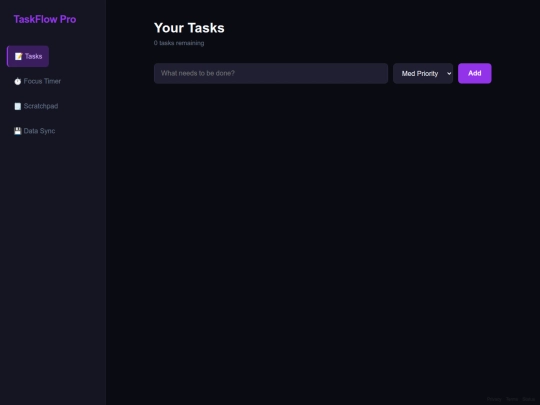Open the Tasks section in sidebar

[28, 56]
